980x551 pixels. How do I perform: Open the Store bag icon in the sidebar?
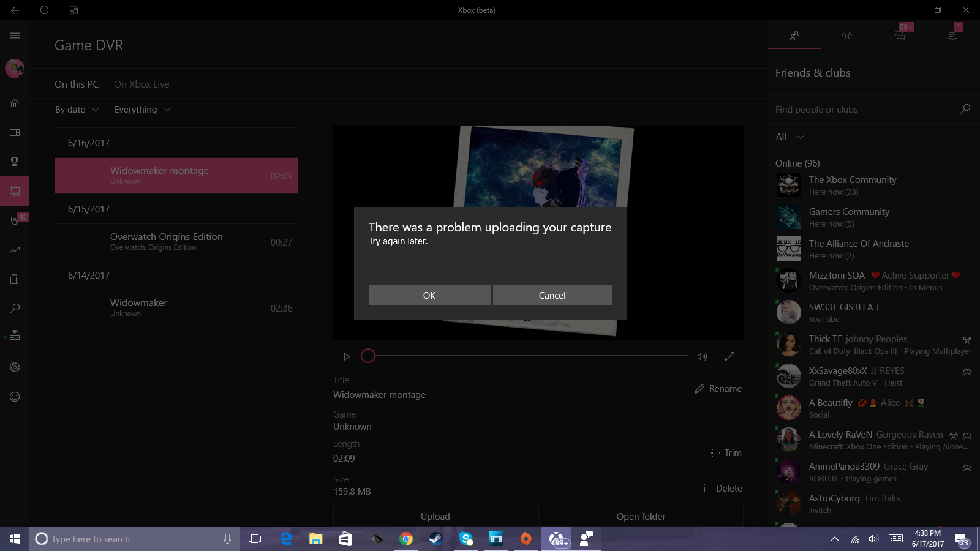(x=15, y=279)
